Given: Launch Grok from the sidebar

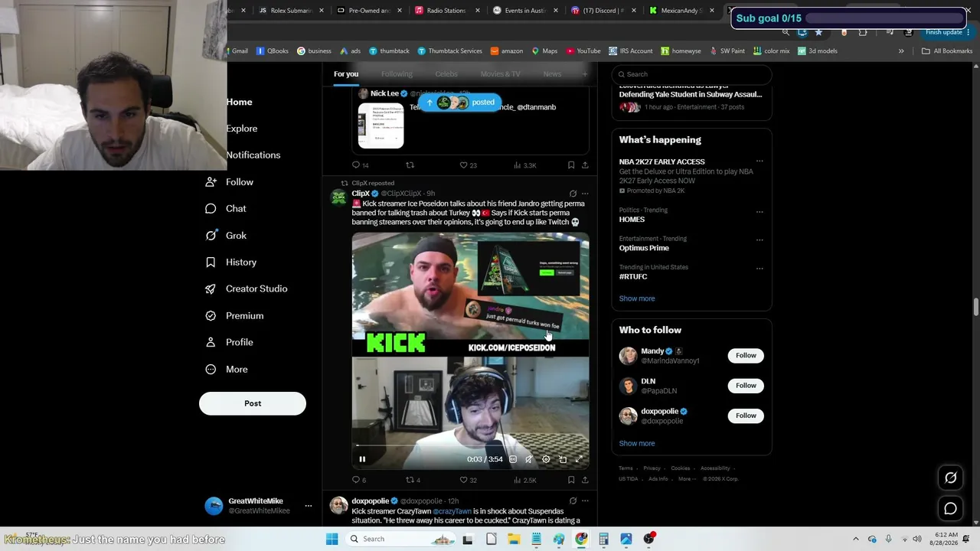Looking at the screenshot, I should 226,236.
